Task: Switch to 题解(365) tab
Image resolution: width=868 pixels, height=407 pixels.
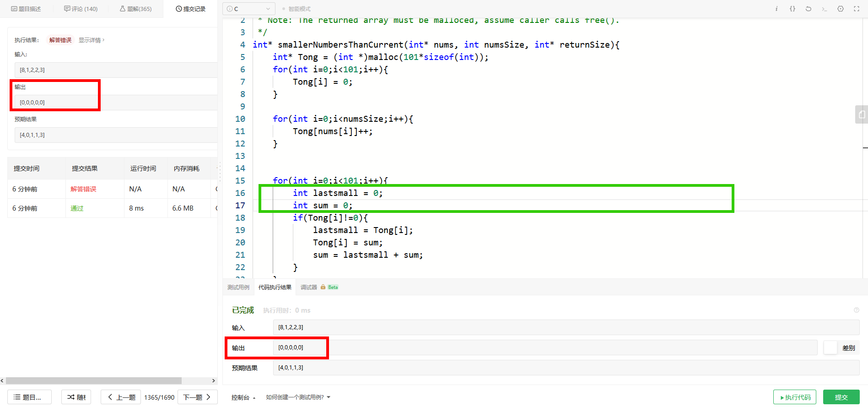Action: pyautogui.click(x=135, y=9)
